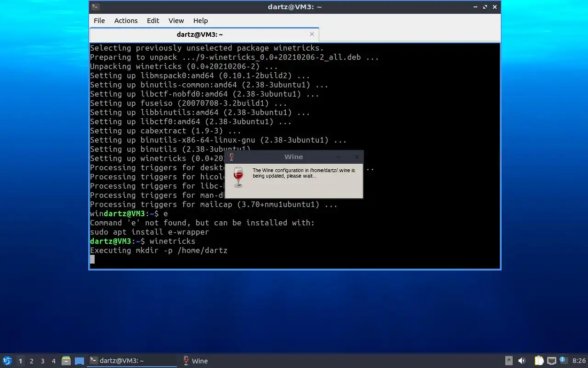588x368 pixels.
Task: Click Wine dialog title bar glass icon
Action: point(232,157)
